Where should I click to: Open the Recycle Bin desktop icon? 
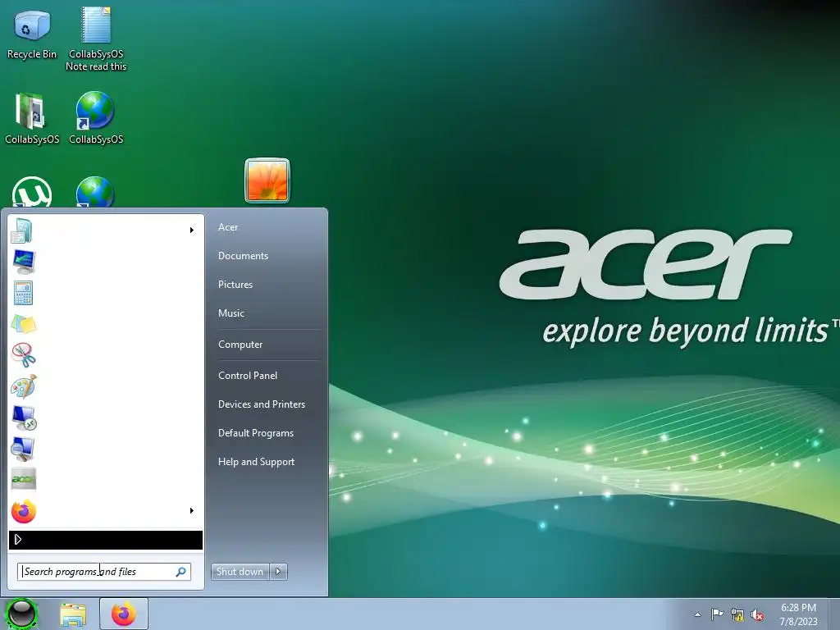click(x=32, y=34)
